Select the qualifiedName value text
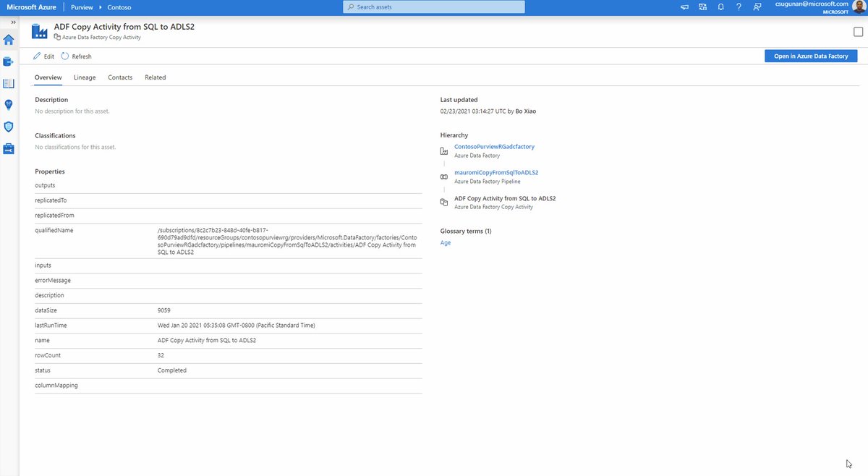This screenshot has width=868, height=476. pyautogui.click(x=287, y=242)
